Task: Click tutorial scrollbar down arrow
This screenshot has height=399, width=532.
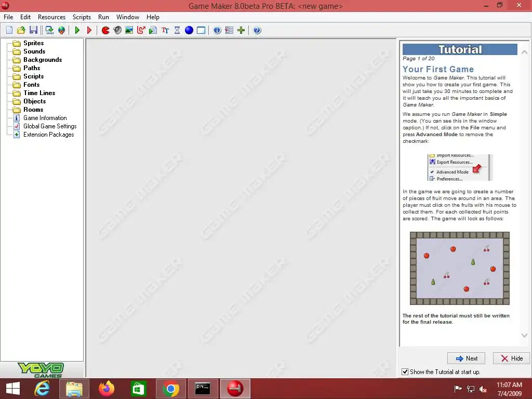Action: coord(524,335)
